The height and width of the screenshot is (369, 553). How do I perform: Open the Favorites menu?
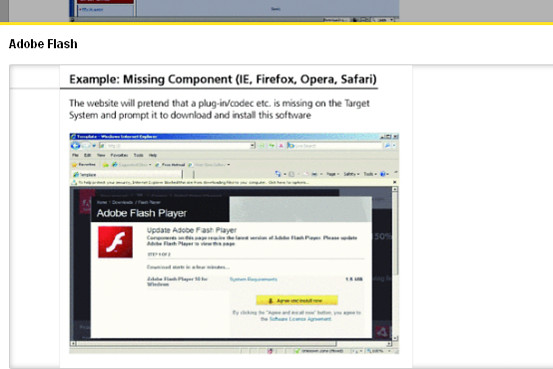(x=119, y=155)
